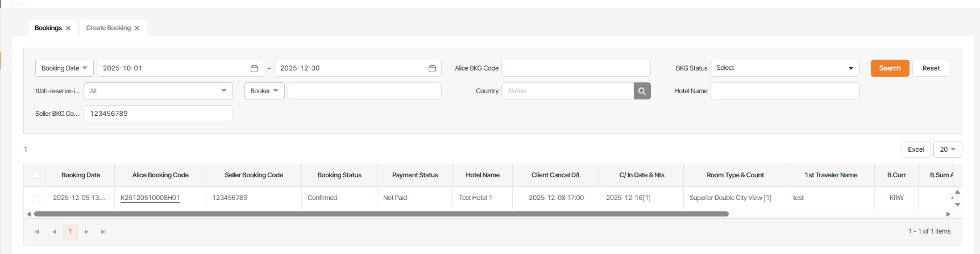This screenshot has height=254, width=980.
Task: Change the page size from 20
Action: pos(947,149)
